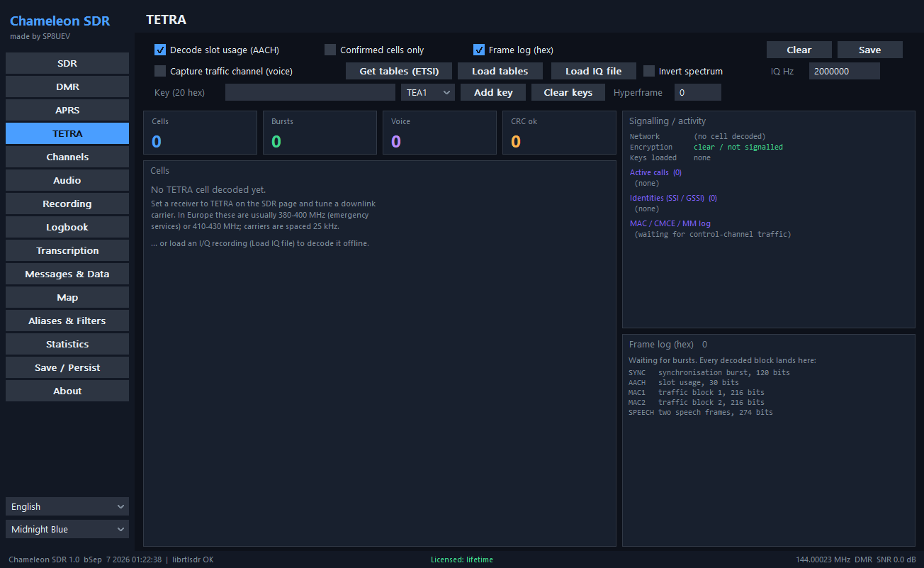The height and width of the screenshot is (568, 924).
Task: View the Statistics page
Action: 67,344
